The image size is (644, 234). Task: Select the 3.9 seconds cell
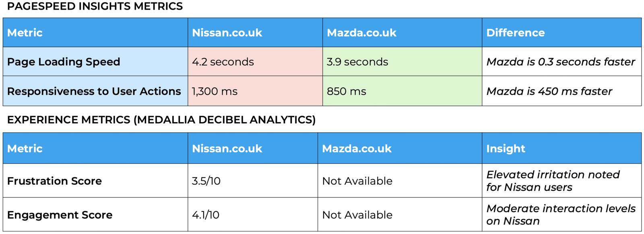pyautogui.click(x=357, y=62)
